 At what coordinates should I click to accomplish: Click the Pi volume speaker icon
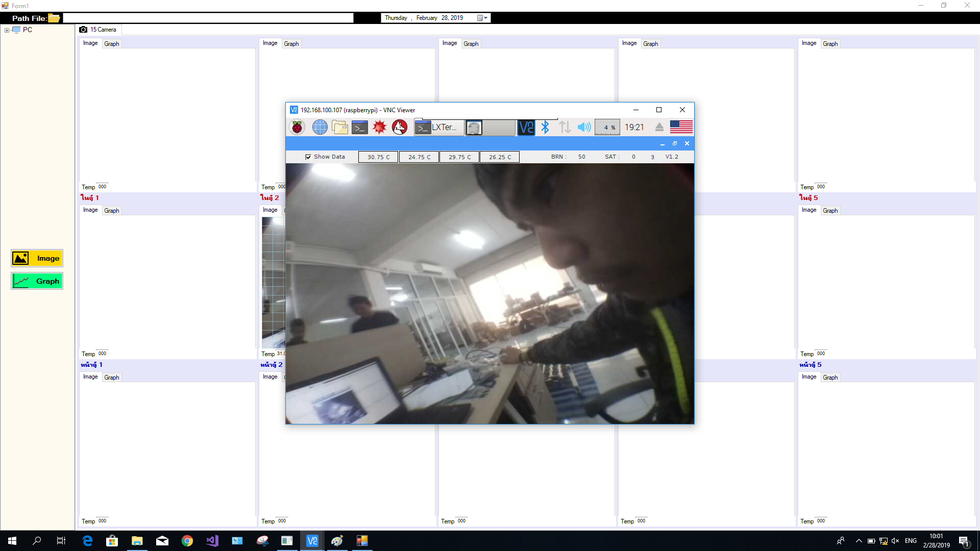pyautogui.click(x=584, y=127)
